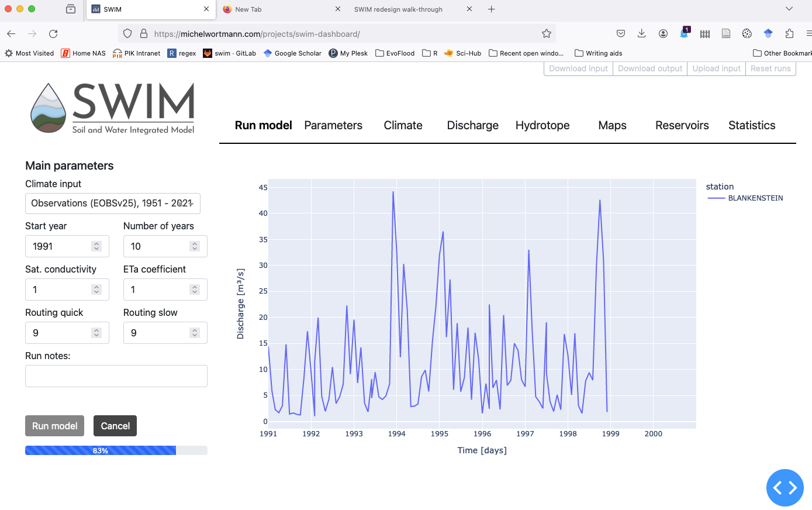This screenshot has height=510, width=812.
Task: Click into the Run notes text field
Action: click(116, 376)
